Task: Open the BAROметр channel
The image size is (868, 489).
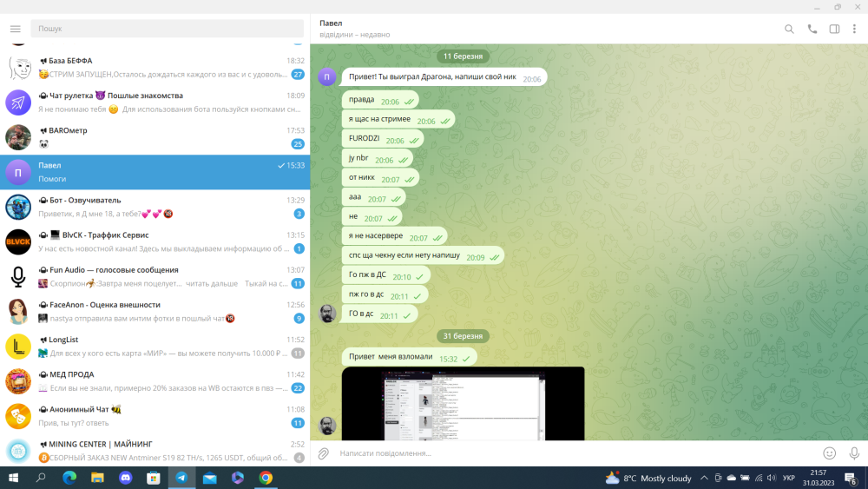Action: (x=155, y=137)
